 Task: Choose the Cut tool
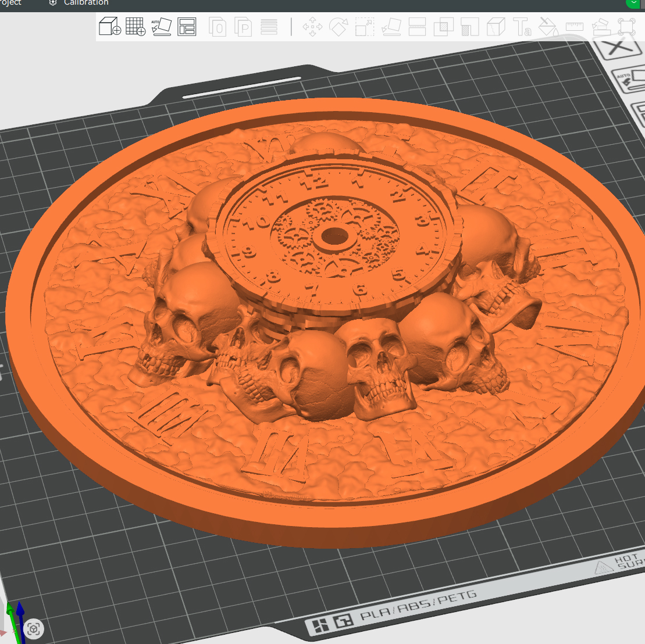point(417,27)
